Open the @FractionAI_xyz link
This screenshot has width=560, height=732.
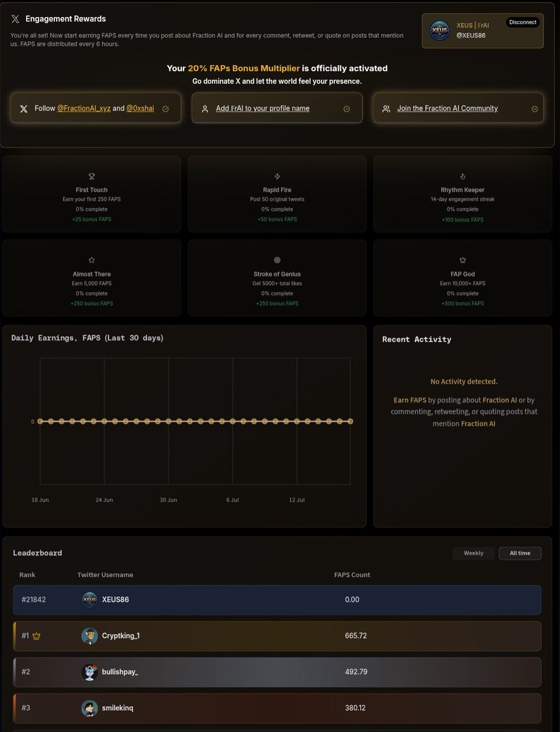pos(84,108)
